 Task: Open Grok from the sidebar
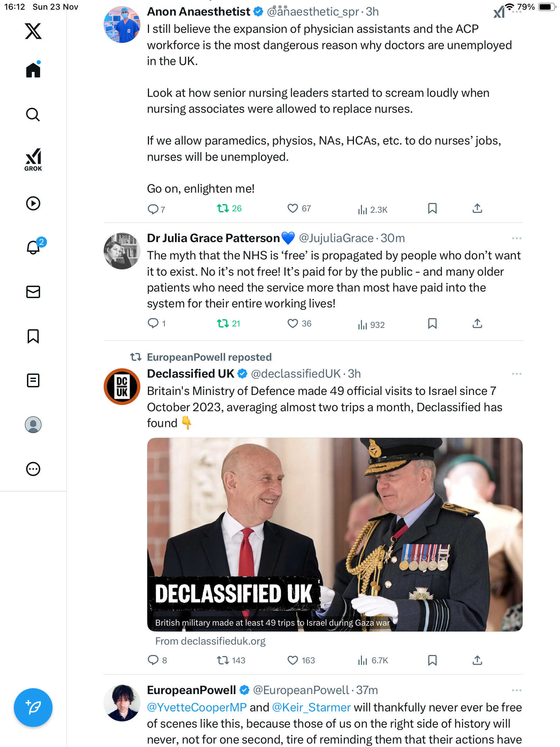point(33,160)
